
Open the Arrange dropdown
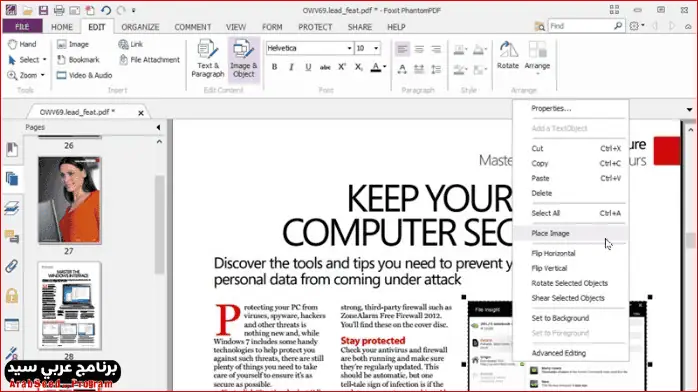click(x=537, y=57)
